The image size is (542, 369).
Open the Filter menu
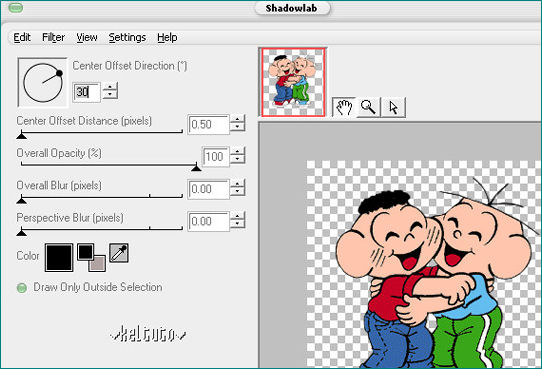[53, 37]
